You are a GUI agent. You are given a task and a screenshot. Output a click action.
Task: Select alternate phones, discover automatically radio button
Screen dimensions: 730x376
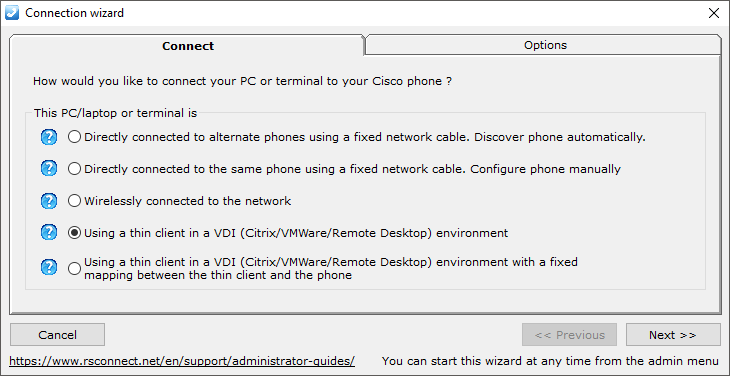click(x=74, y=137)
